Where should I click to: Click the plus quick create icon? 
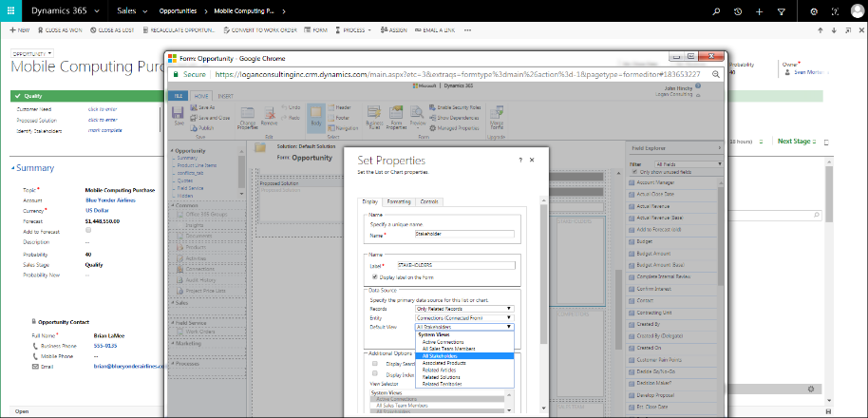tap(759, 11)
